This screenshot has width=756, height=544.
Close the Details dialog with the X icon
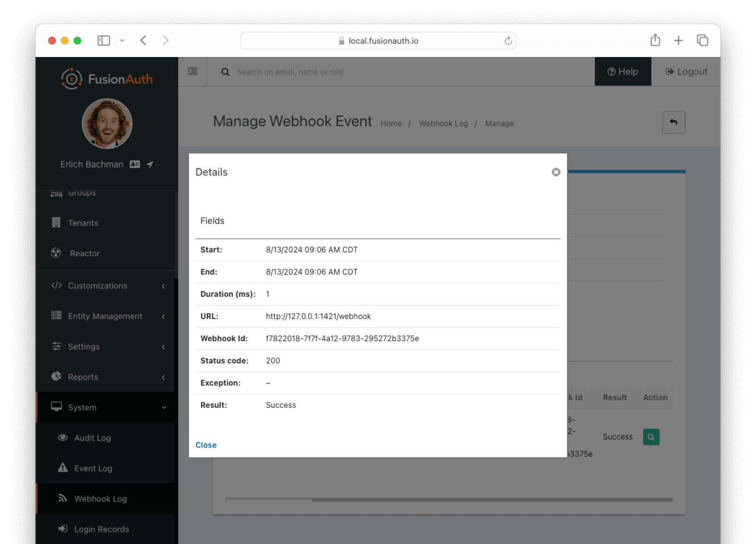click(556, 172)
